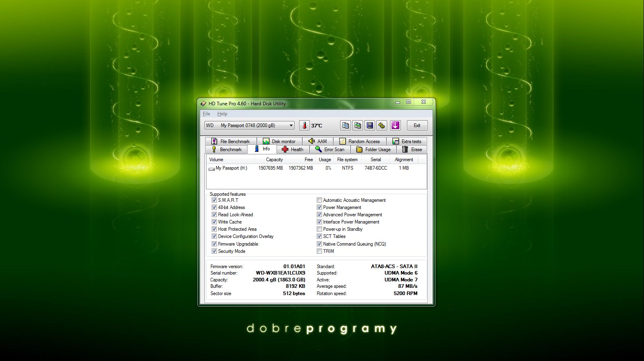
Task: Toggle the Host Protected Area checkbox
Action: pos(214,229)
